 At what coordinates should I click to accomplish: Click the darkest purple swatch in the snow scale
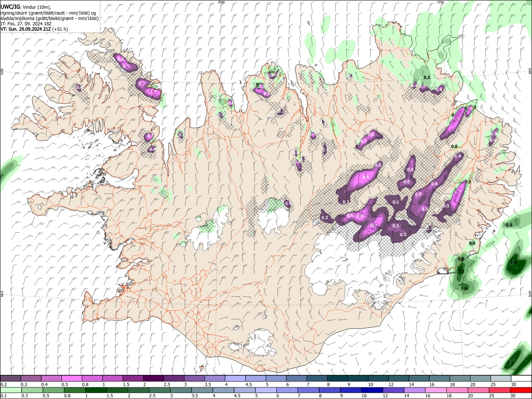point(153,378)
